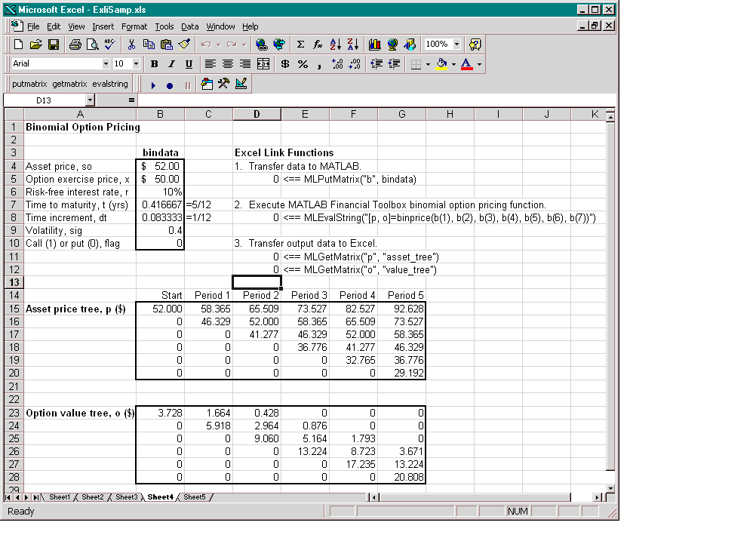
Task: Click the evalstring button
Action: coord(110,85)
